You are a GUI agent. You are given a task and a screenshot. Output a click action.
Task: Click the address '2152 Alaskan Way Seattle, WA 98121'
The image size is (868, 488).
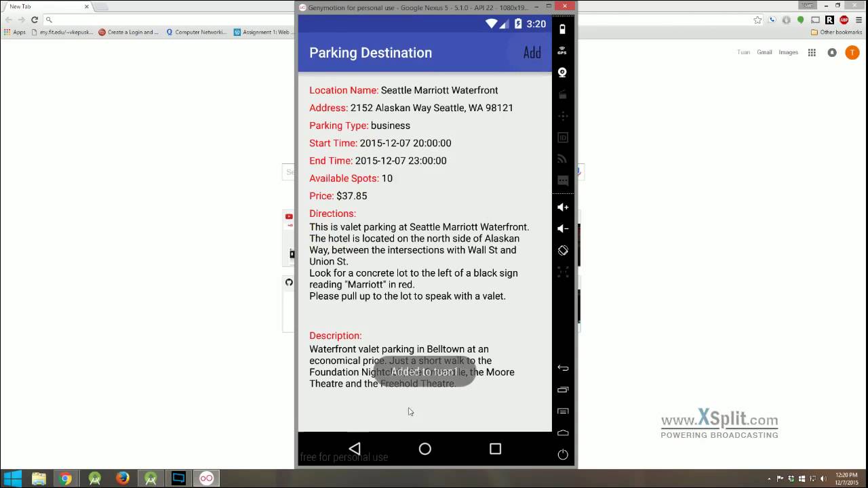pyautogui.click(x=431, y=108)
